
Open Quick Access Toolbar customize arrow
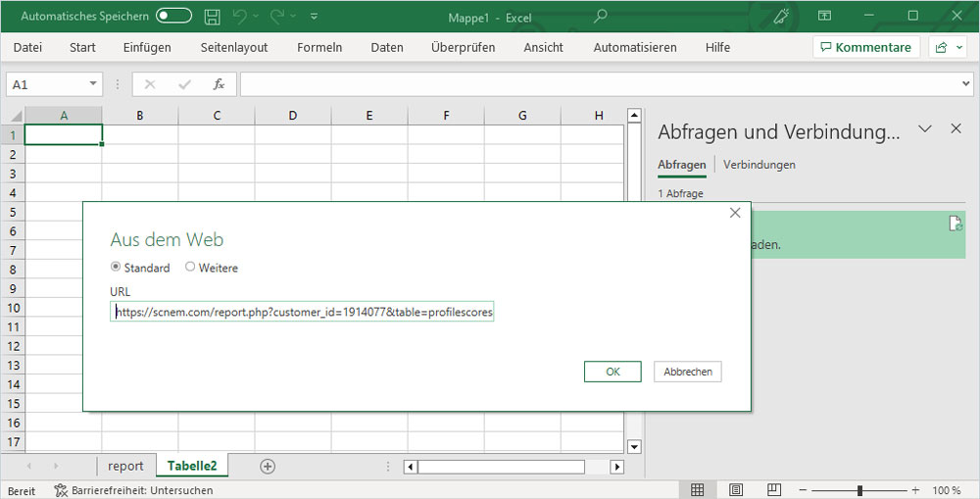click(x=314, y=17)
